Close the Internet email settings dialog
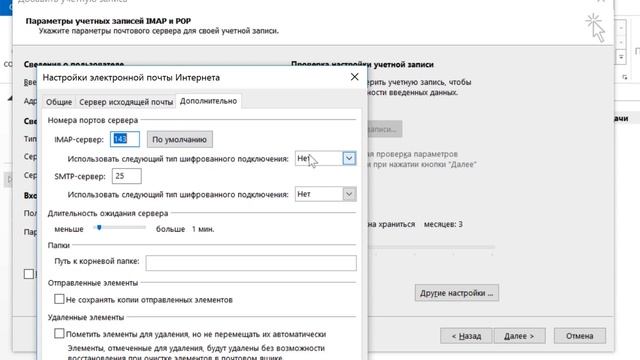The image size is (640, 360). click(x=354, y=77)
